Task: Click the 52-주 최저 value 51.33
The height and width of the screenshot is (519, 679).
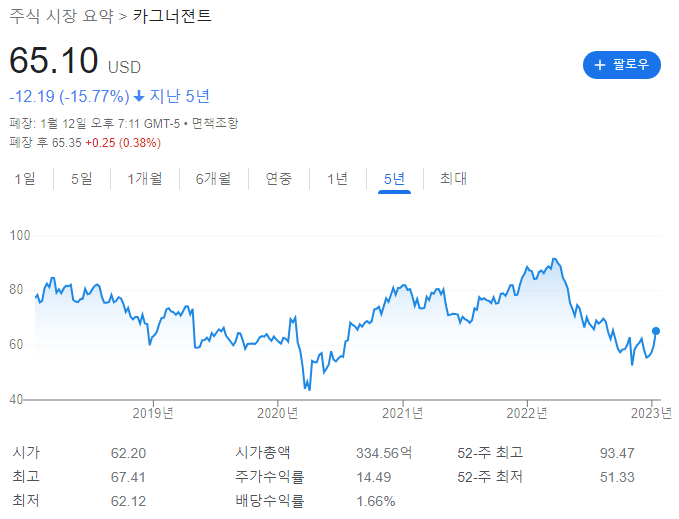Action: 617,477
